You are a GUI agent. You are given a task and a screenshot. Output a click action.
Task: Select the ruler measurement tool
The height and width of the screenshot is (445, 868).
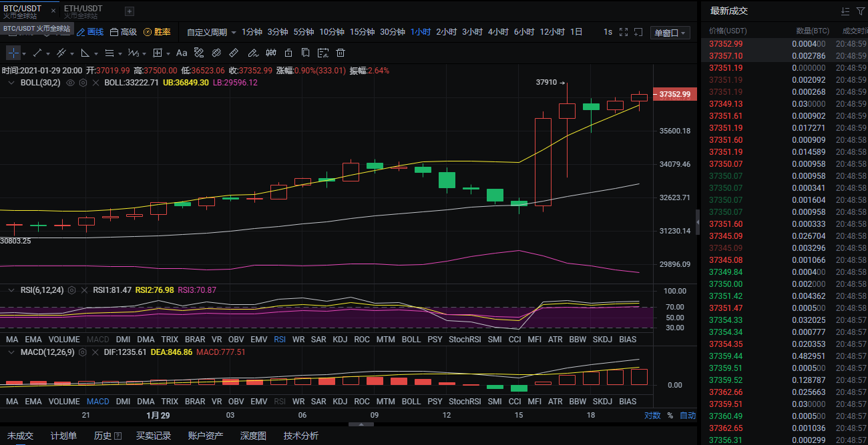[234, 53]
